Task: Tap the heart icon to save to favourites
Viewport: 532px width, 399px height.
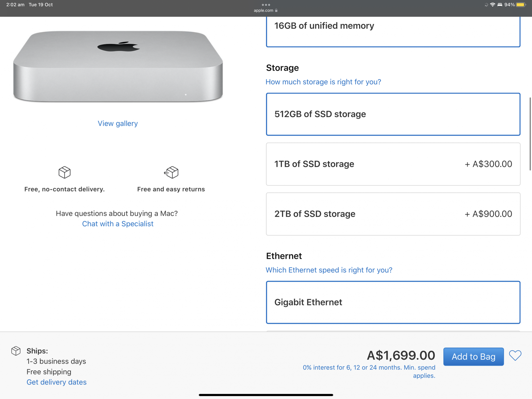Action: pyautogui.click(x=515, y=355)
